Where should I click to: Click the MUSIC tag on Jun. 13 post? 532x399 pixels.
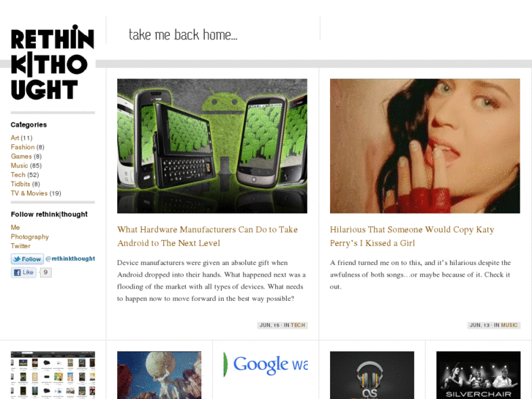point(509,325)
